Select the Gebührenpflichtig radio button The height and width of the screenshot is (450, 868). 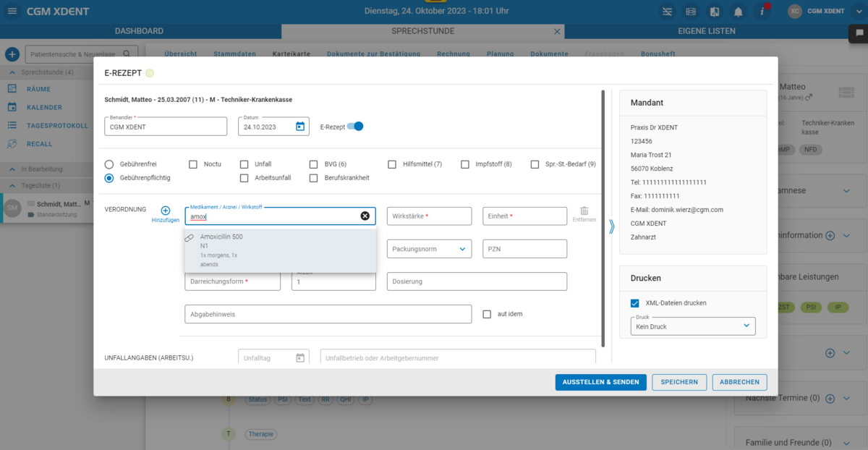point(109,178)
